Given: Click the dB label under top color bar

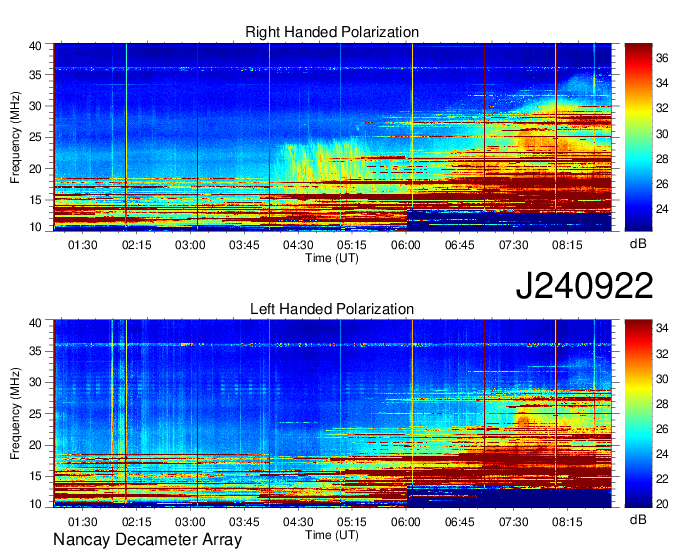Looking at the screenshot, I should pos(638,244).
